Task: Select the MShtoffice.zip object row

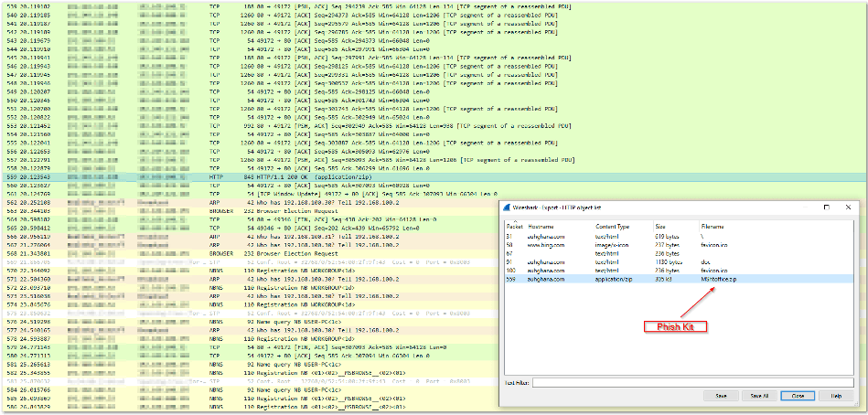Action: [x=679, y=280]
